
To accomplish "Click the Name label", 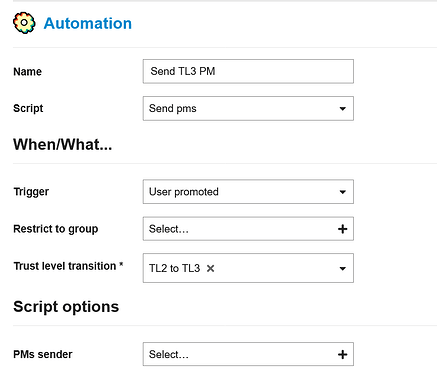I will [28, 71].
